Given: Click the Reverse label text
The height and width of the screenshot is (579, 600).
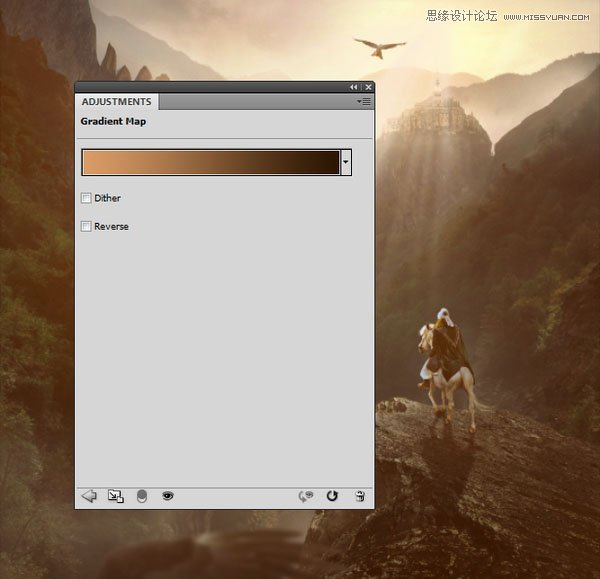Looking at the screenshot, I should coord(111,227).
